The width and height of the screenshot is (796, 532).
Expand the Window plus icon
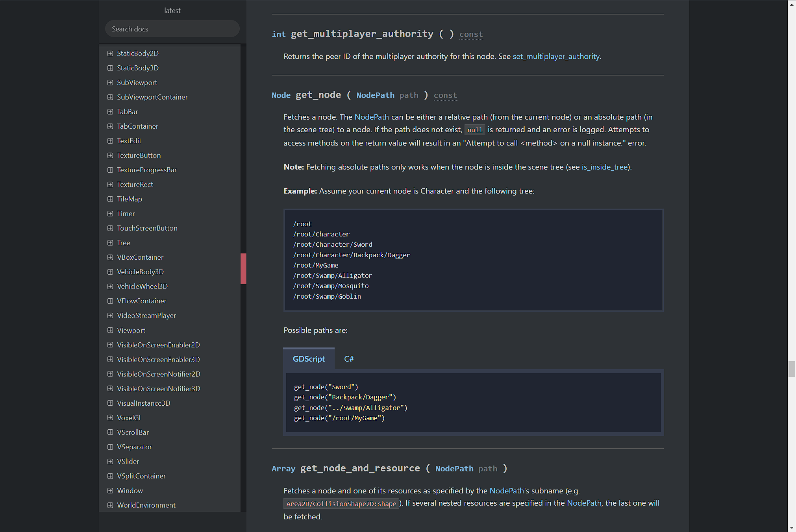pos(110,491)
